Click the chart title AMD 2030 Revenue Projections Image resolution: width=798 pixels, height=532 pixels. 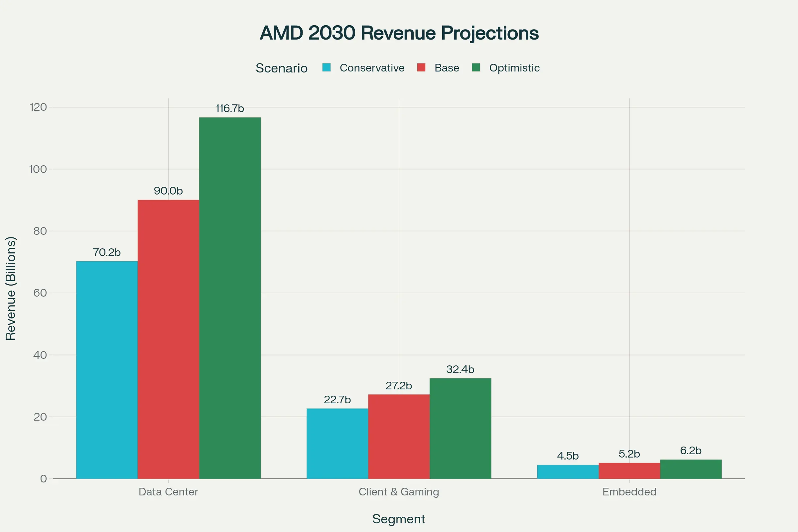[399, 33]
